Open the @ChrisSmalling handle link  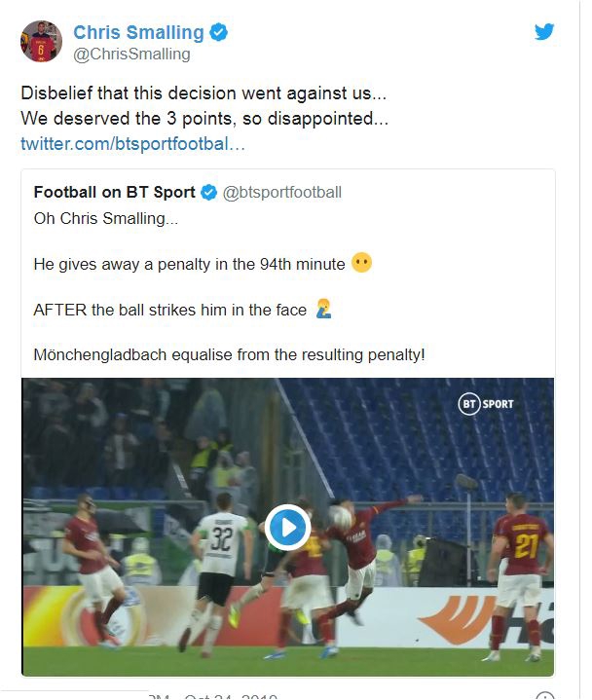coord(131,55)
